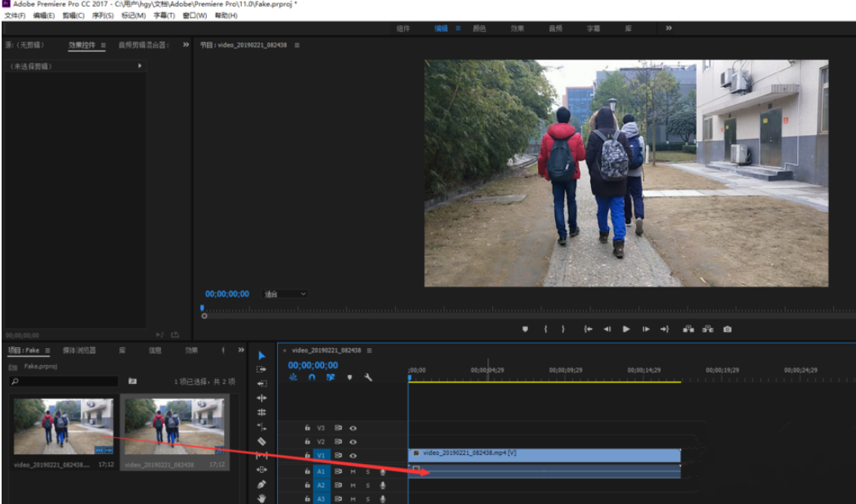Mute audio track A1

click(x=353, y=471)
